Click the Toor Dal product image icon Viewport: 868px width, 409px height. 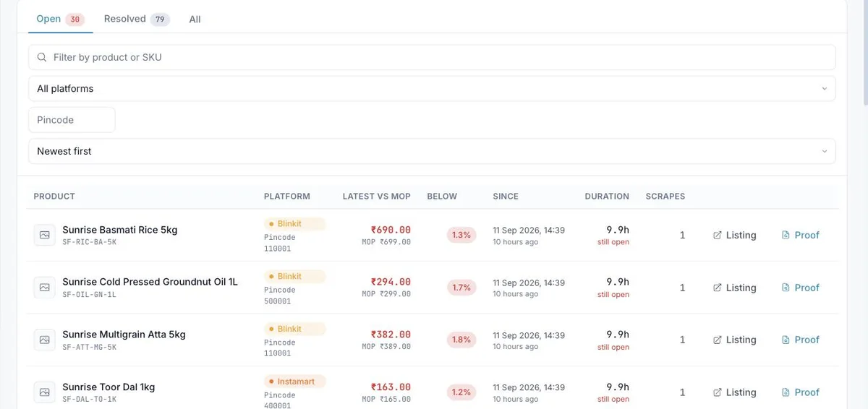click(44, 392)
